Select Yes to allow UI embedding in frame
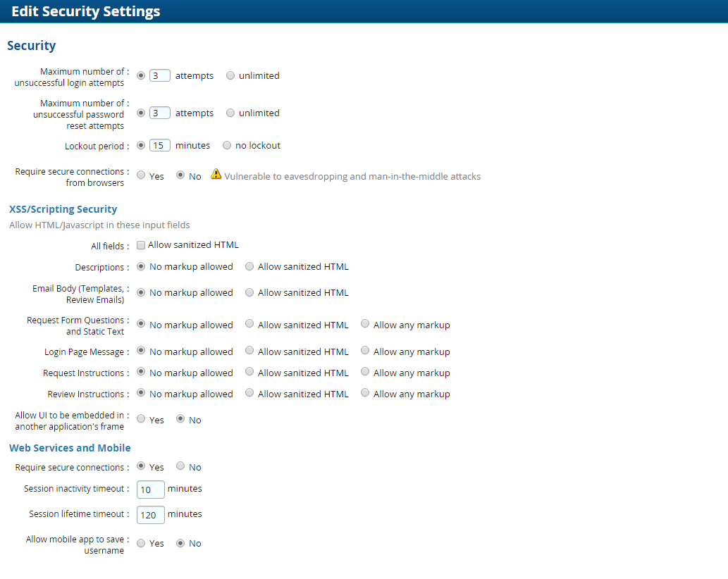Viewport: 728px width, 579px height. click(141, 419)
